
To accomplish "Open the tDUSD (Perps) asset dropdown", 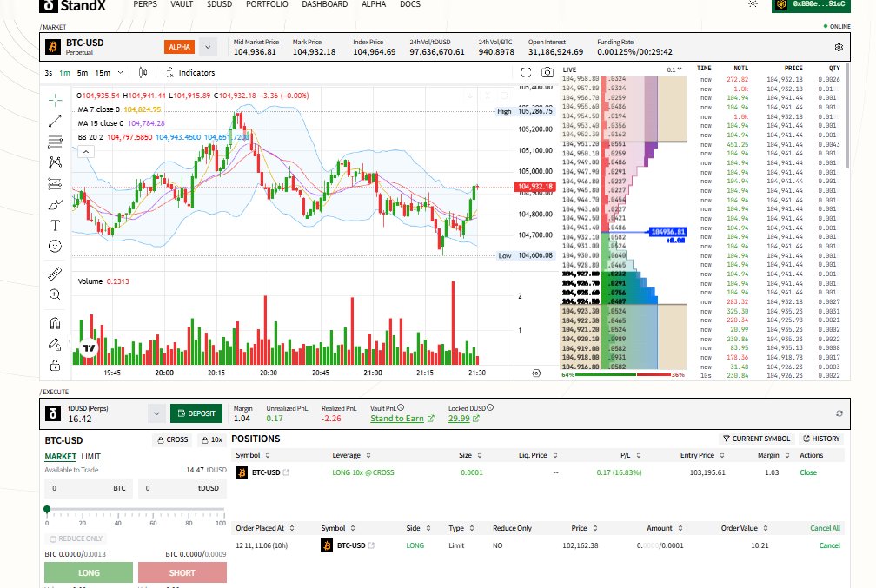I will (156, 413).
